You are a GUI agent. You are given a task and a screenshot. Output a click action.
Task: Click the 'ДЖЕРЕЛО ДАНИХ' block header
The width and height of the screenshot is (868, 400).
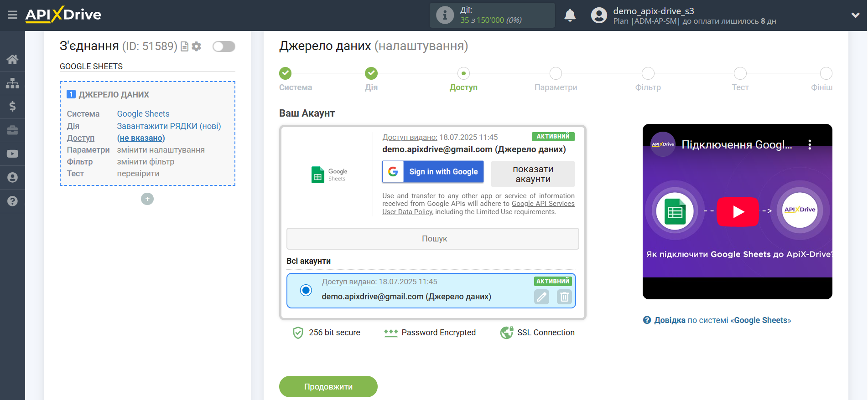point(114,95)
